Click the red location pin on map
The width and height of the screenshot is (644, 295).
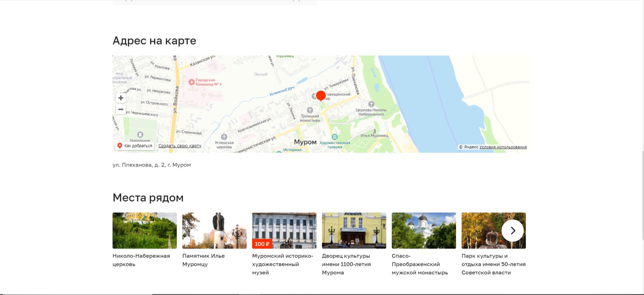coord(321,96)
